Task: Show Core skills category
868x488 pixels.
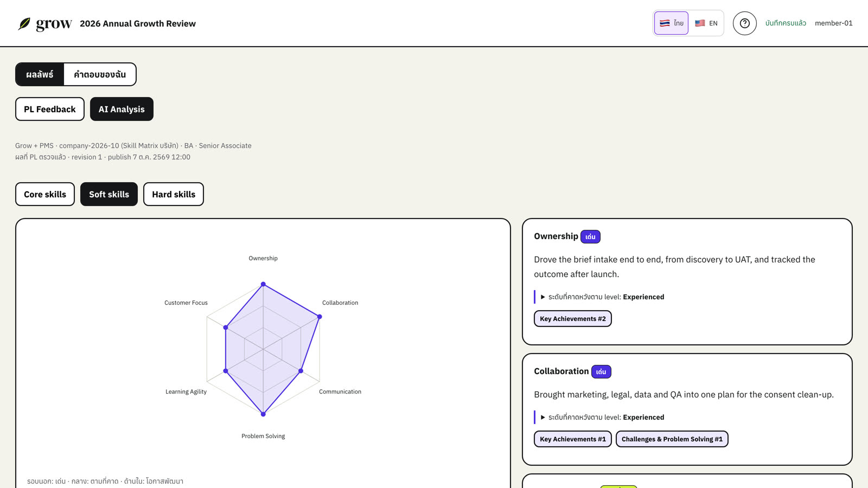Action: tap(45, 194)
